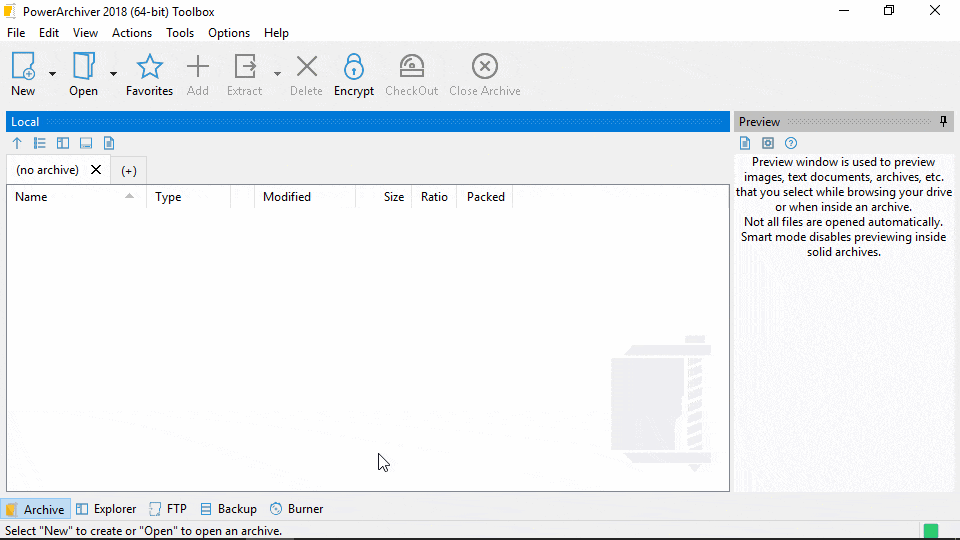Click the Preview panel settings icon

[768, 143]
